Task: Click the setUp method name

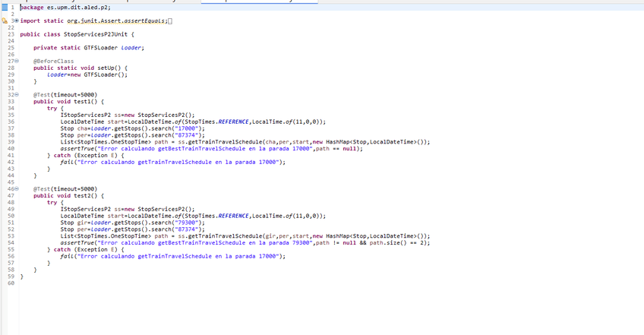Action: pos(106,68)
